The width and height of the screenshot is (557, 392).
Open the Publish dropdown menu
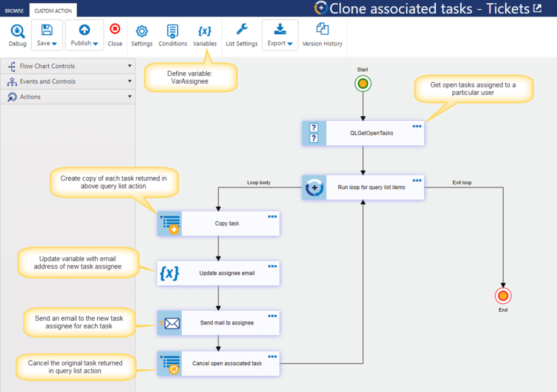pyautogui.click(x=84, y=35)
